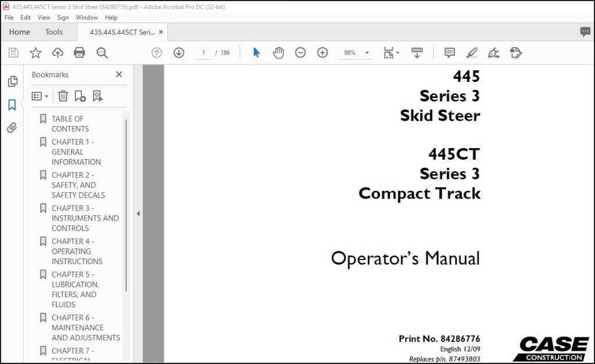
Task: Add a new bookmark icon
Action: [80, 96]
